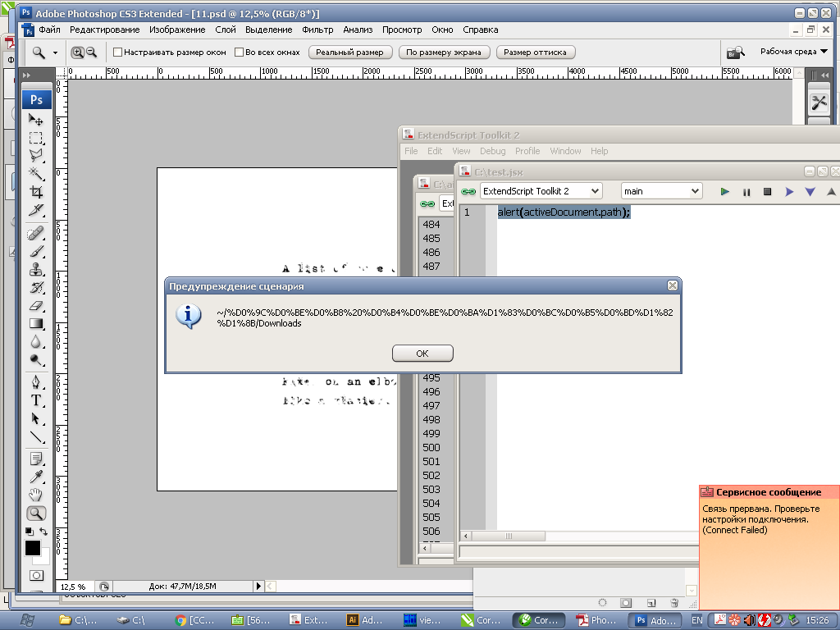Enable 'Настраивать размер окон' checkbox
The height and width of the screenshot is (630, 840).
pos(118,52)
